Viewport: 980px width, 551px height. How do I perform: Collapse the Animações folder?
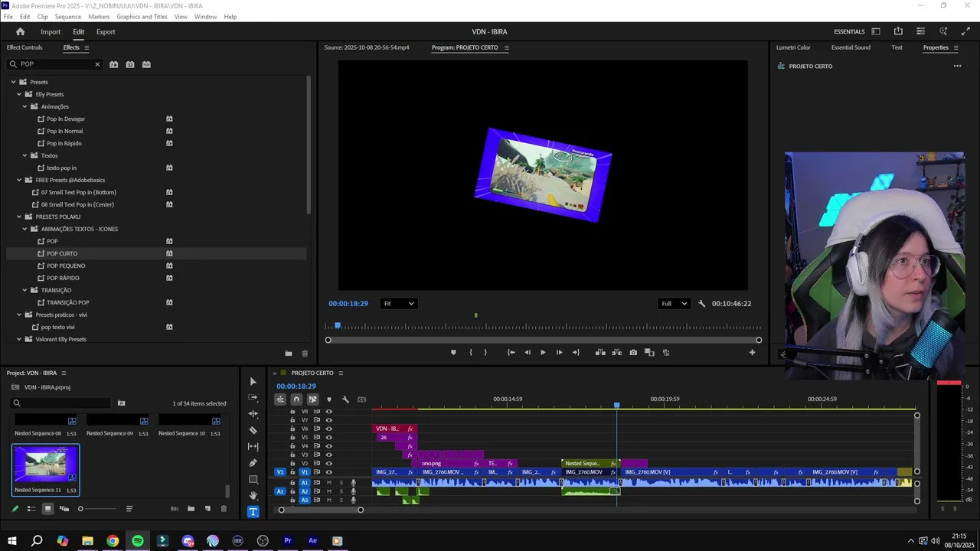coord(24,106)
